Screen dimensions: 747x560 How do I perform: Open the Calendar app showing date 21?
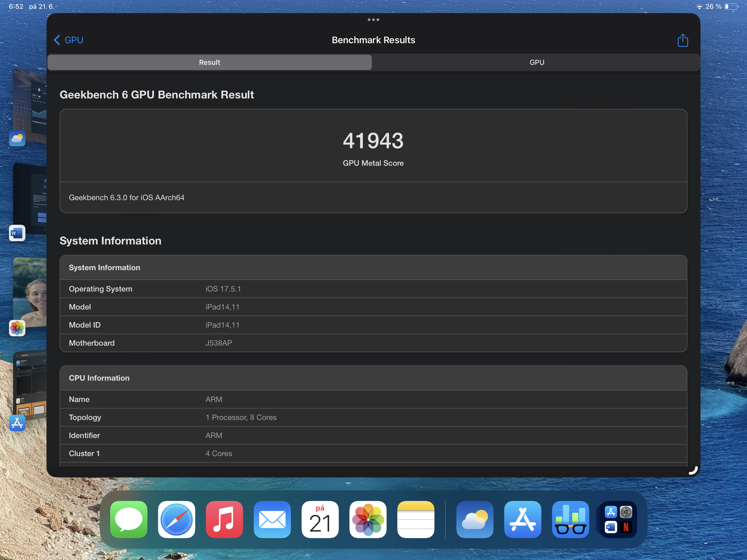click(320, 520)
